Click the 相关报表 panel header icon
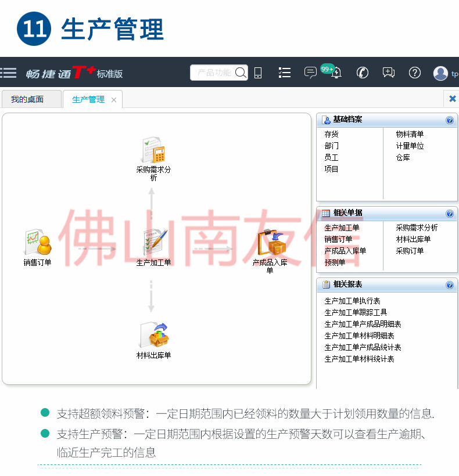The width and height of the screenshot is (459, 476). coord(327,284)
